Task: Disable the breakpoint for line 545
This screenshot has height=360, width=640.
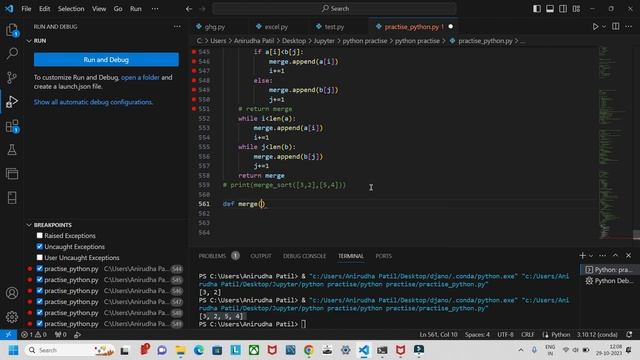Action: (x=40, y=280)
